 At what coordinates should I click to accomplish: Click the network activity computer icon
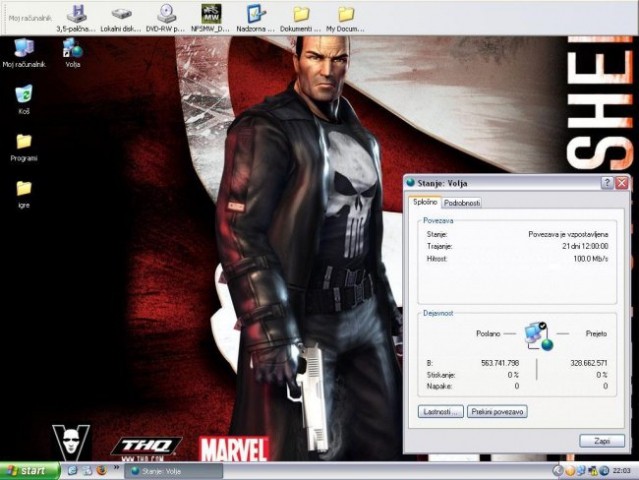(539, 337)
